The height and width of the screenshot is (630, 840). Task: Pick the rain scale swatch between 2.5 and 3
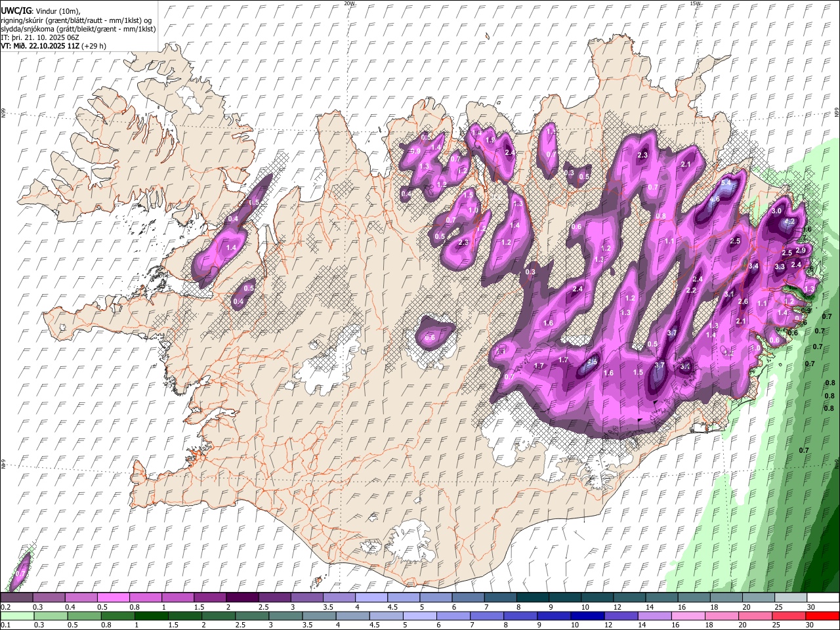tap(251, 616)
